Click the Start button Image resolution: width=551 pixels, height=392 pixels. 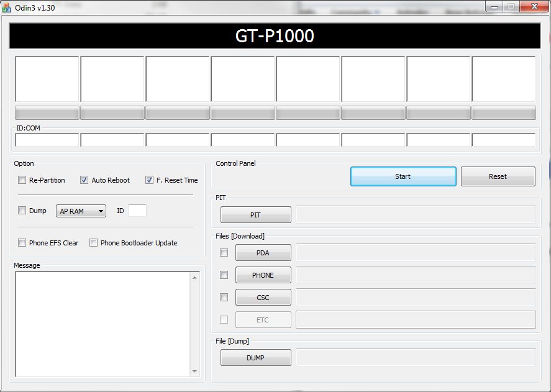point(403,176)
